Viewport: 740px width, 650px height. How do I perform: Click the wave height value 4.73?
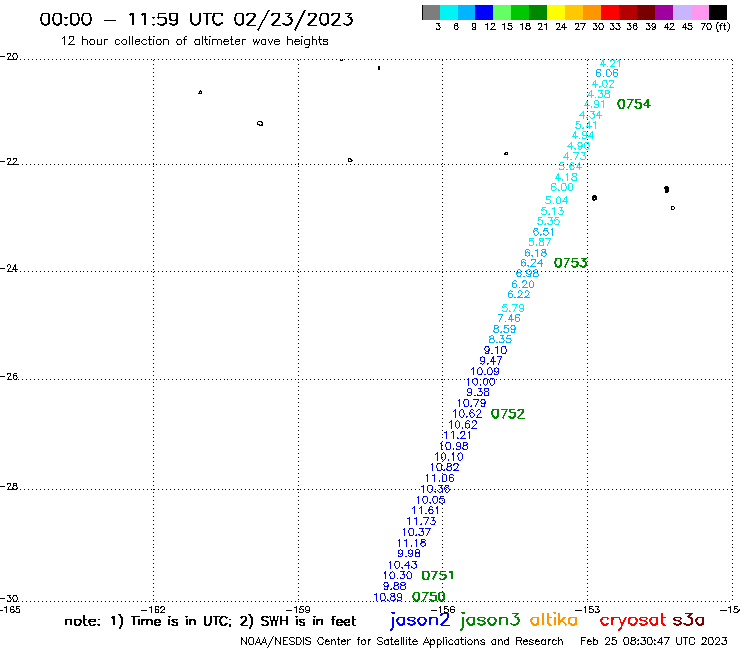574,156
